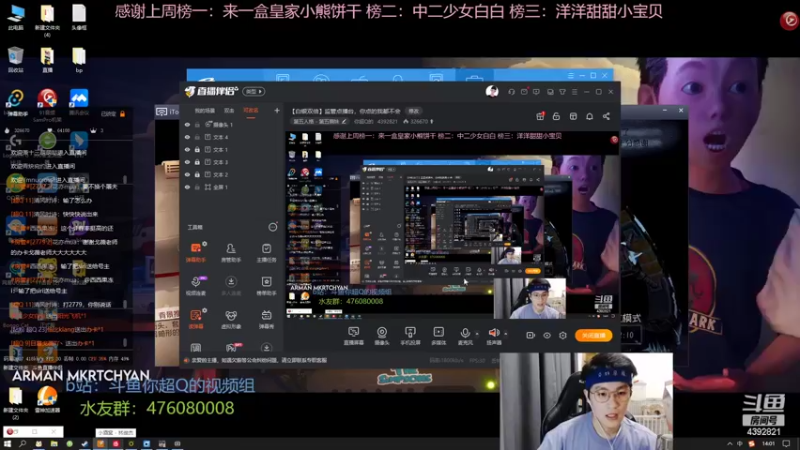Hide the 文本 1 layer
800x450 pixels.
coord(187,149)
